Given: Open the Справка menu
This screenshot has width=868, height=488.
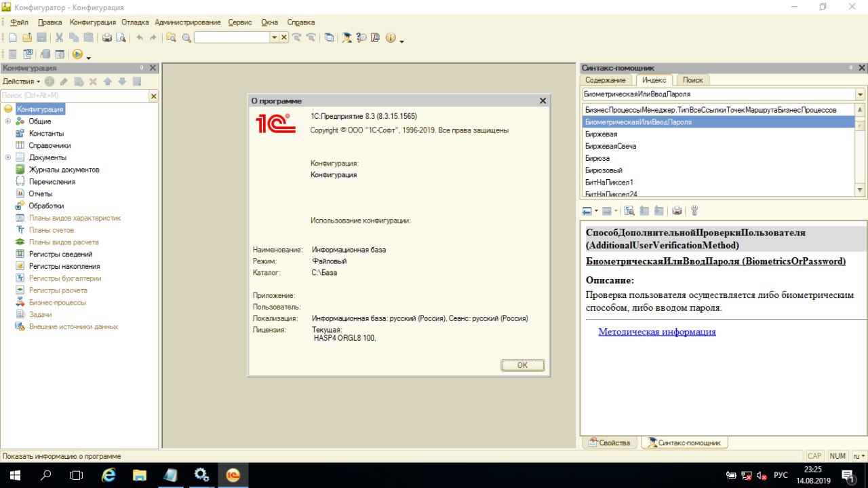Looking at the screenshot, I should tap(301, 22).
